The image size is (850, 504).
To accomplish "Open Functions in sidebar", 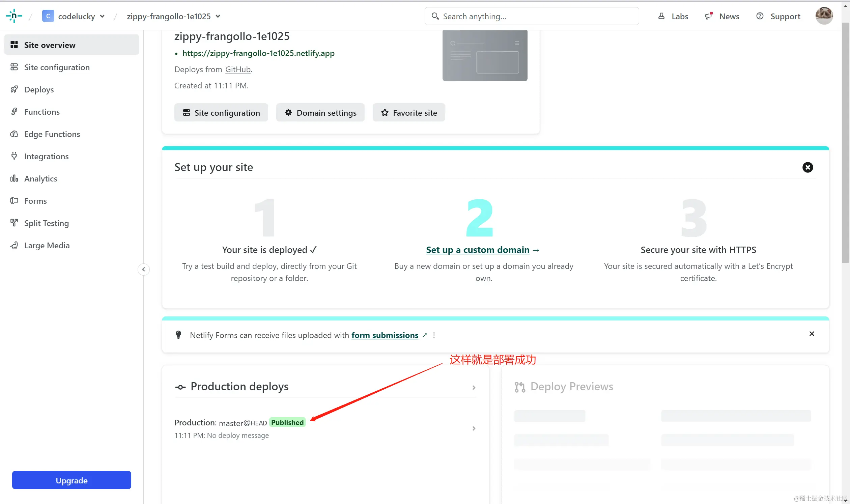I will pyautogui.click(x=71, y=112).
